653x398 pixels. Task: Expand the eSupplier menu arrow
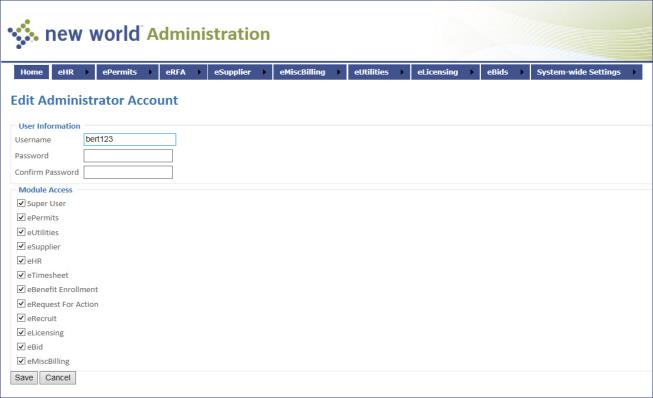pos(264,72)
